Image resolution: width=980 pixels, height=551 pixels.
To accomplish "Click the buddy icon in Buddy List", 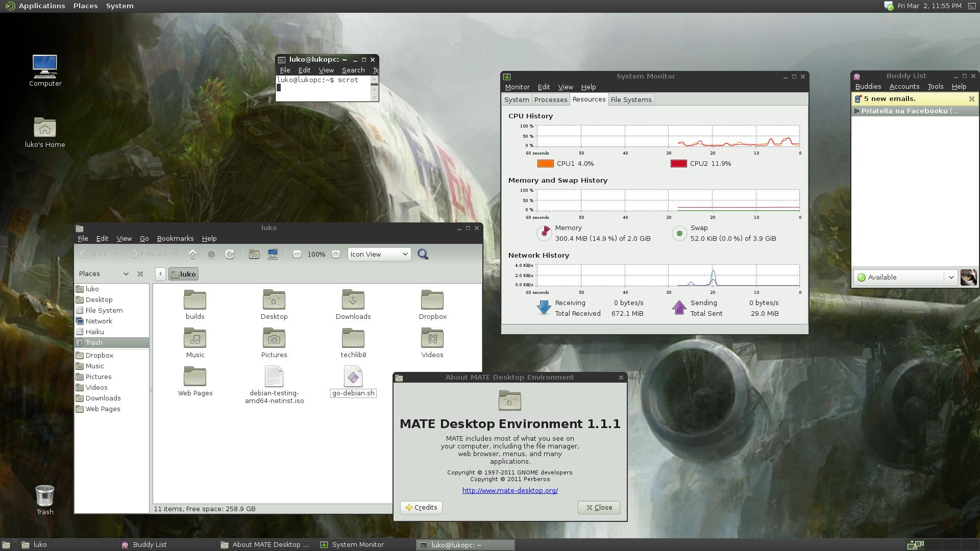I will 968,278.
